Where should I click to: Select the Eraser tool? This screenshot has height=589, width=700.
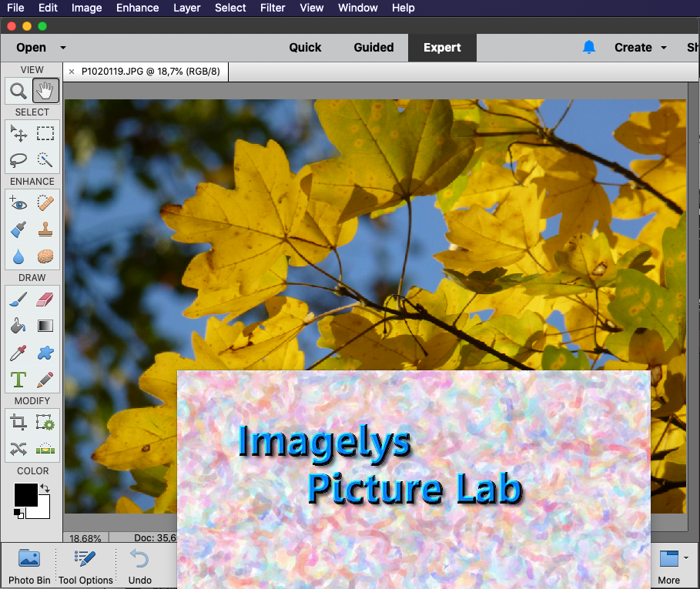45,300
